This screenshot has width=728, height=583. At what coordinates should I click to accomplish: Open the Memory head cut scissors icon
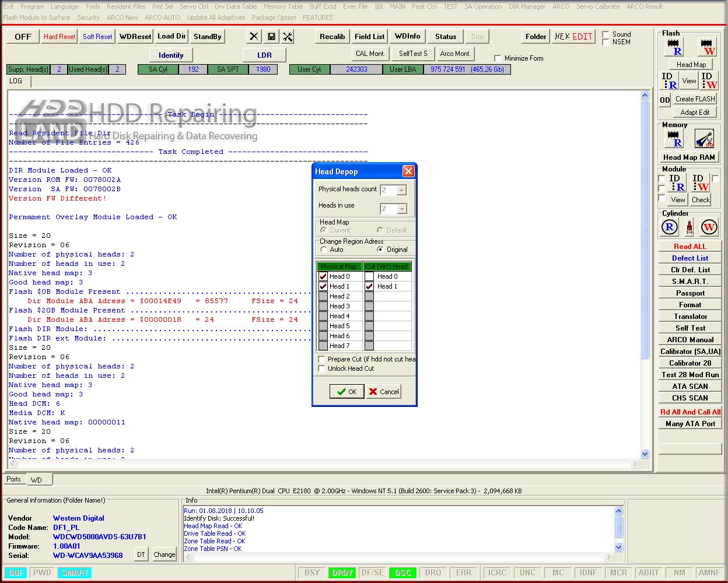pyautogui.click(x=705, y=139)
